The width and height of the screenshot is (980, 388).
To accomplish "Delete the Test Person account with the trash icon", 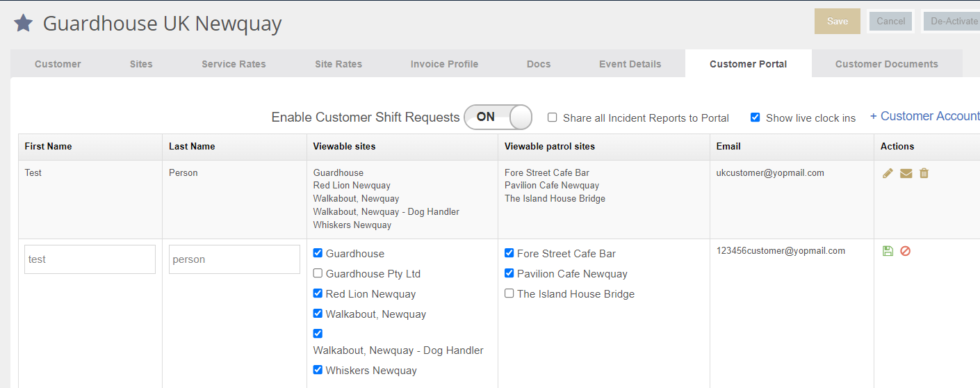I will point(924,173).
